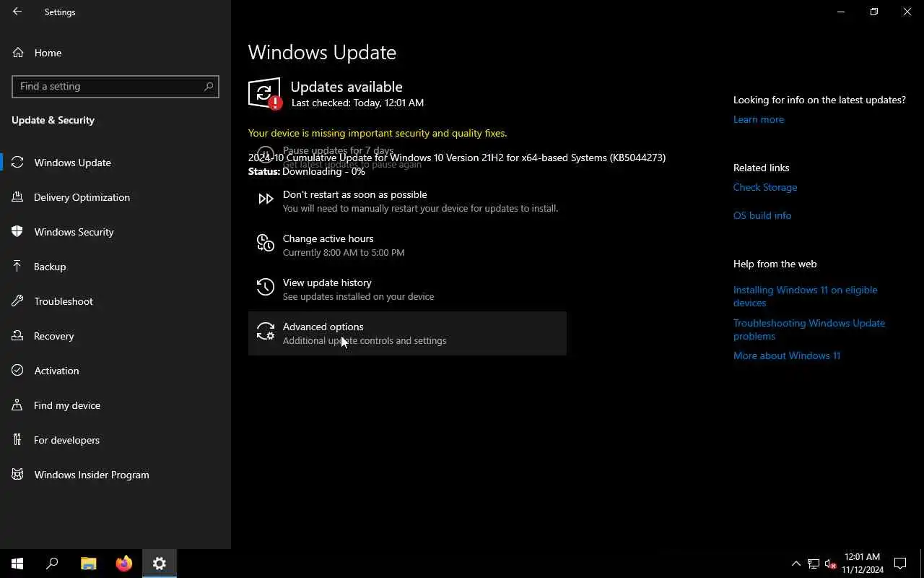Image resolution: width=924 pixels, height=578 pixels.
Task: Open Backup settings
Action: 115,267
